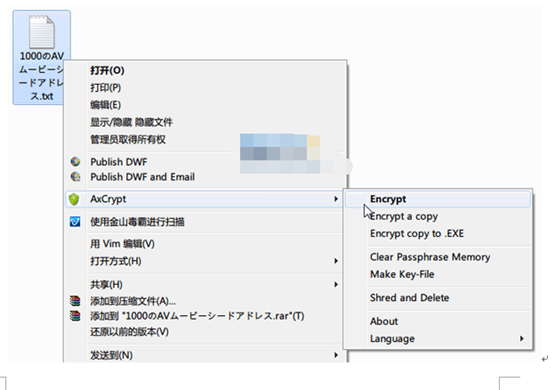The height and width of the screenshot is (390, 554).
Task: Open the About entry of AxCrypt
Action: (x=384, y=321)
